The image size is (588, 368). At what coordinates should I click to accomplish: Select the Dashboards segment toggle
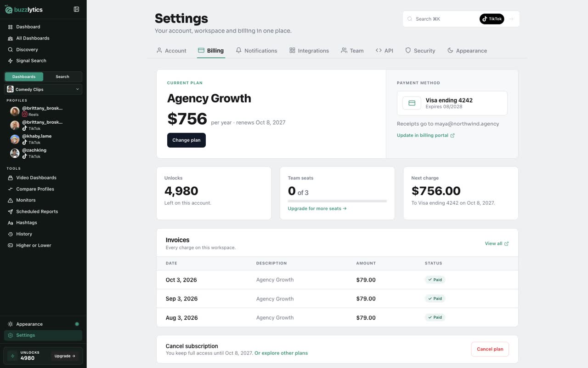coord(24,77)
